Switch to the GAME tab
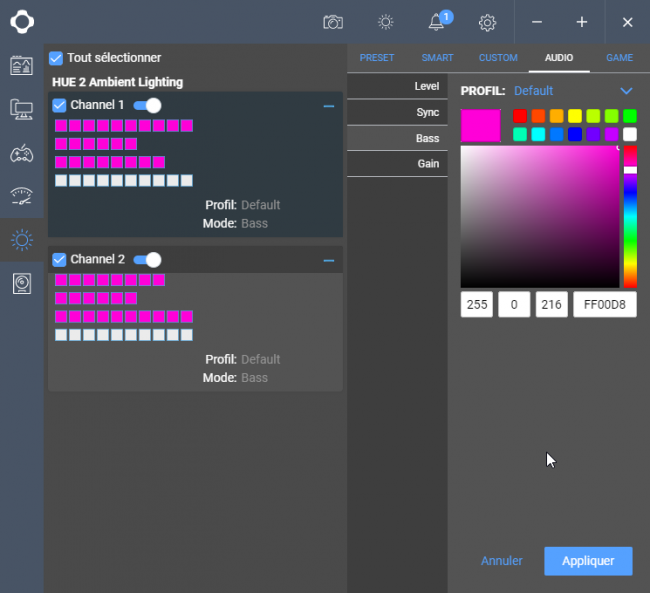The width and height of the screenshot is (650, 593). (619, 58)
